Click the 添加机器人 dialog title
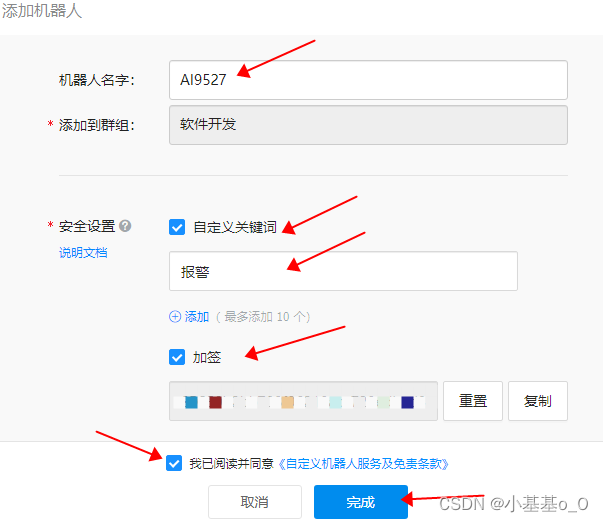Image resolution: width=603 pixels, height=522 pixels. (42, 11)
